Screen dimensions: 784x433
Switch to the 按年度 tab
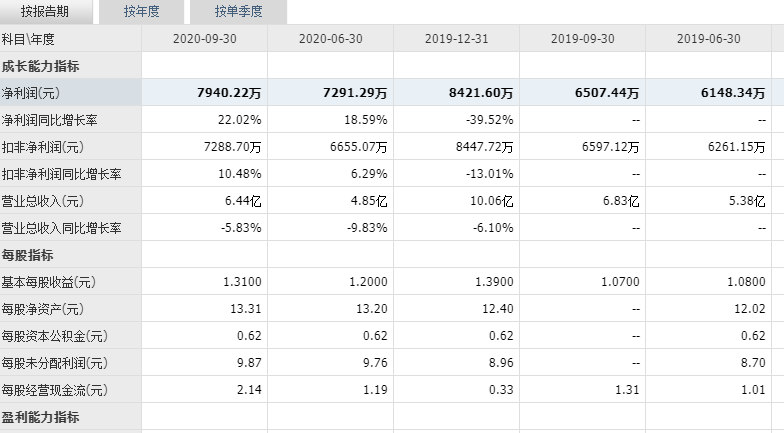pyautogui.click(x=142, y=12)
